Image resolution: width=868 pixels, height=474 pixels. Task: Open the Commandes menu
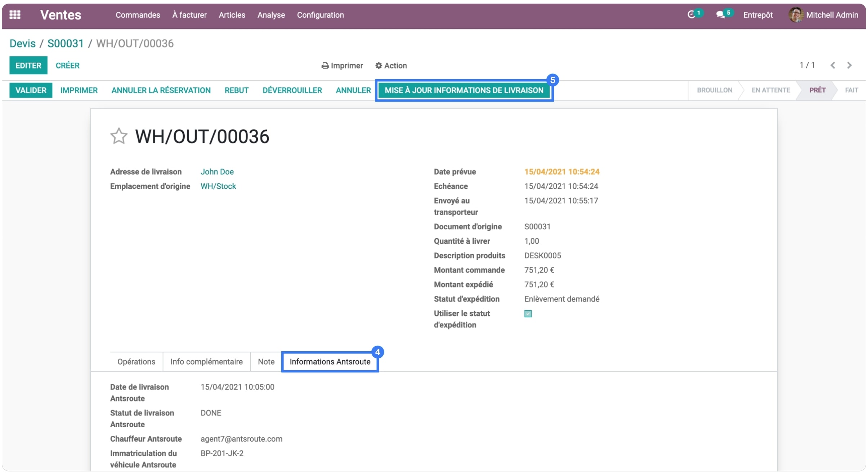click(x=138, y=15)
